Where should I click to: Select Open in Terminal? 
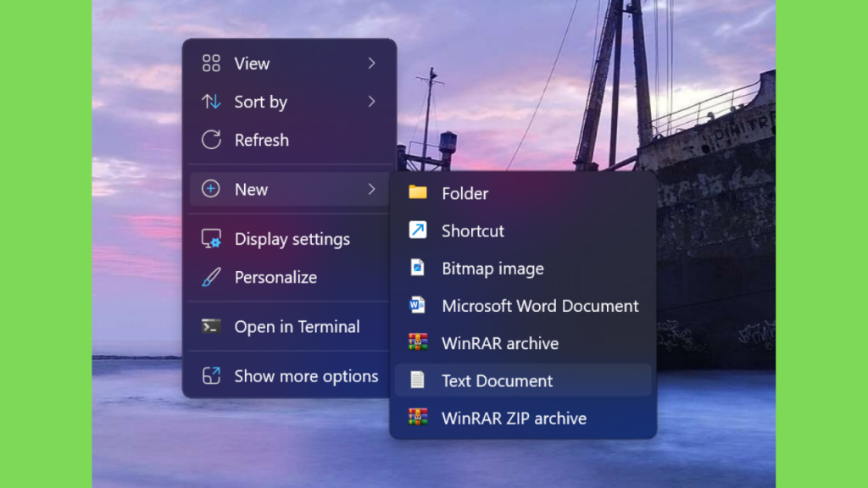tap(289, 326)
